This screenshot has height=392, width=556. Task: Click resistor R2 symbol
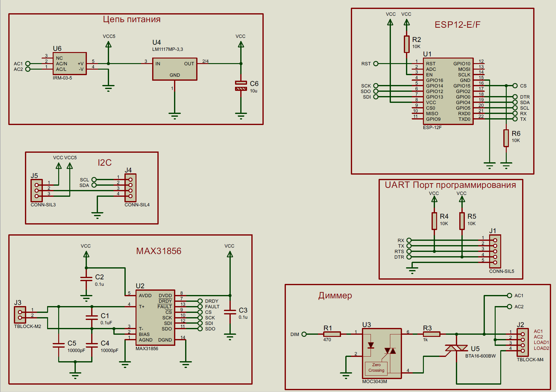tap(407, 44)
